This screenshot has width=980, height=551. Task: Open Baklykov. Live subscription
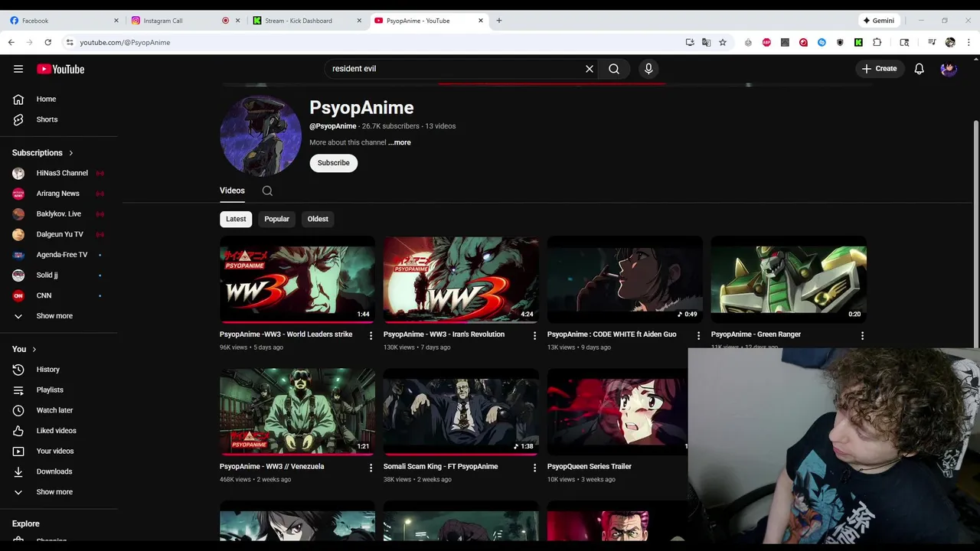click(x=59, y=214)
